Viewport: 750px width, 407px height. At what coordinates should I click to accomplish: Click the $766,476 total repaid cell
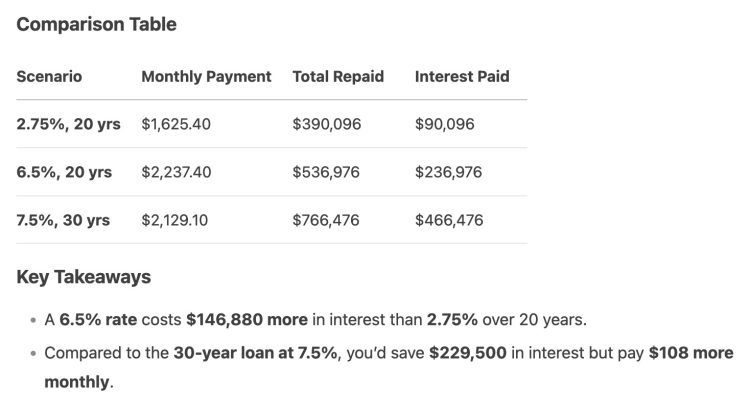pos(326,220)
